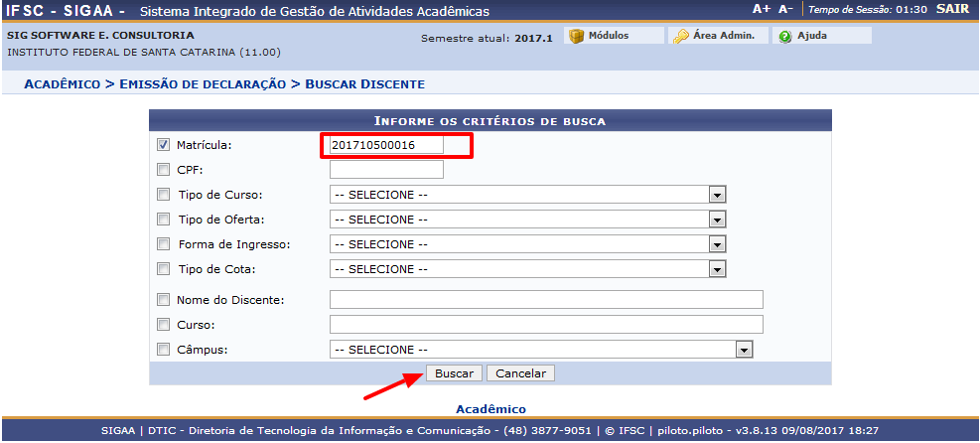Open the Tipo de Oferta dropdown
Image resolution: width=980 pixels, height=443 pixels.
pyautogui.click(x=528, y=220)
